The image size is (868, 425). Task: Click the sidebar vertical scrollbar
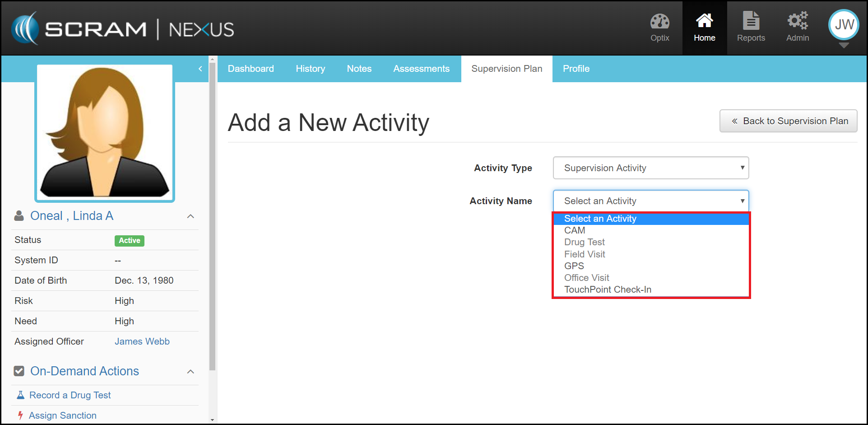(x=212, y=226)
